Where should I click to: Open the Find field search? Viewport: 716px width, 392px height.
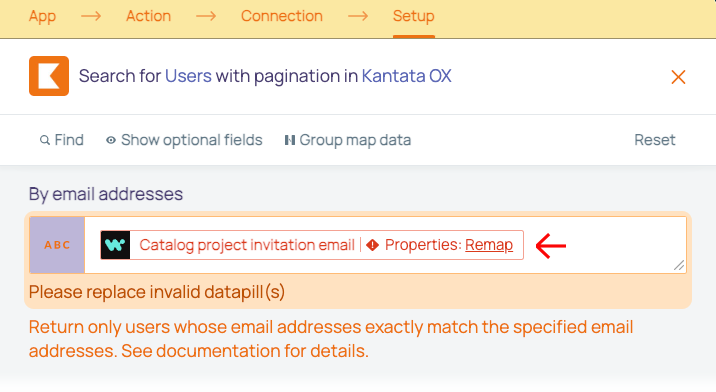62,140
